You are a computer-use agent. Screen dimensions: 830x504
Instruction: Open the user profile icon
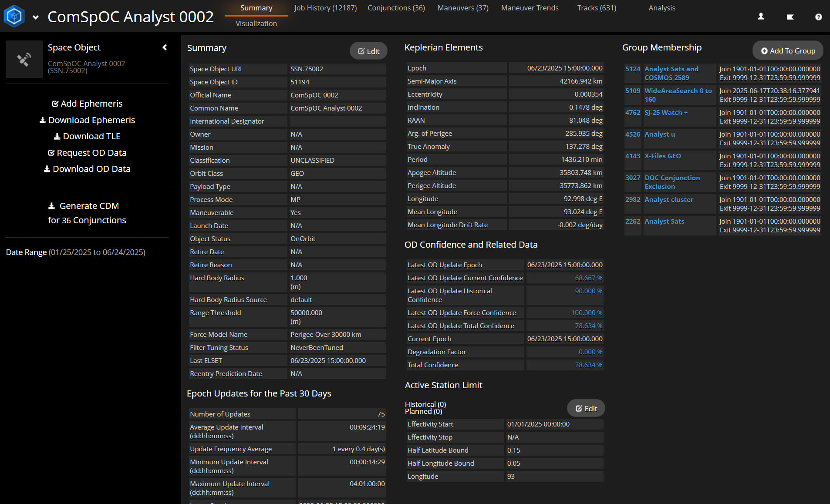[x=761, y=17]
